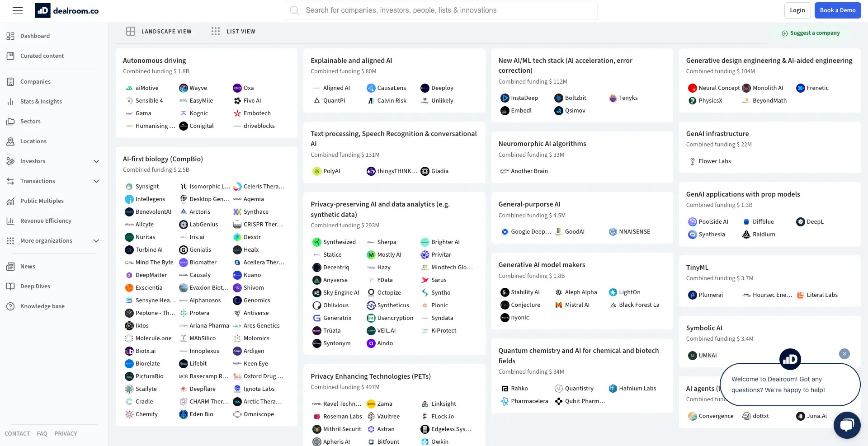Open Generative AI model makers heading
868x446 pixels.
[x=542, y=265]
